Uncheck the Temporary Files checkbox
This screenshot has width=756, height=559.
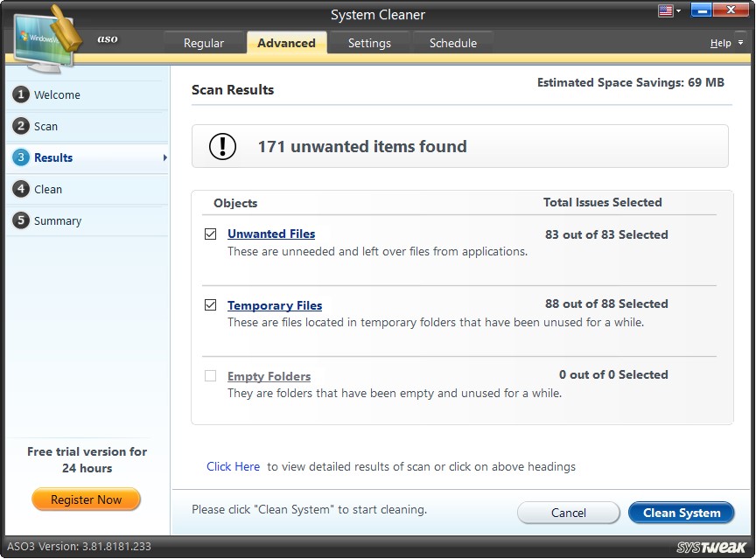pyautogui.click(x=211, y=304)
